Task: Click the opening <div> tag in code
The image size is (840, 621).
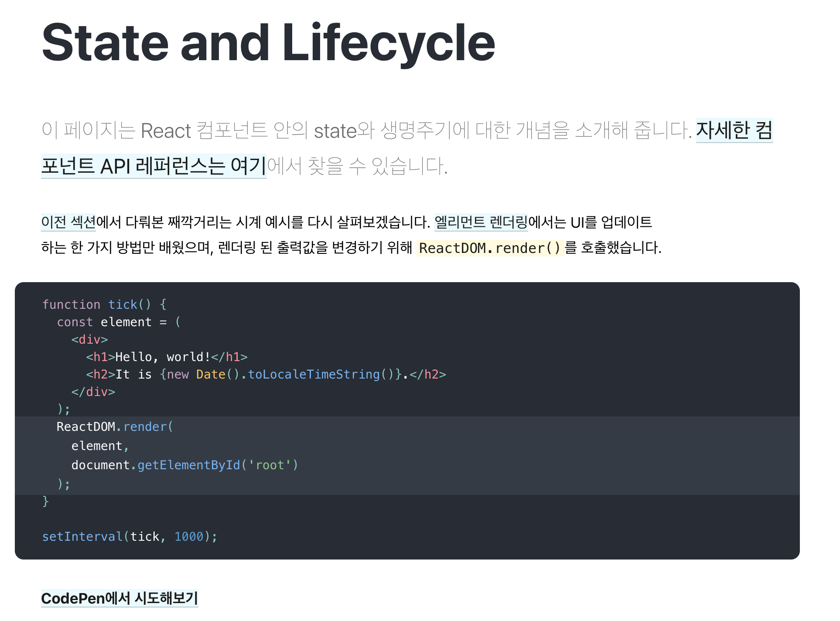Action: pos(89,339)
